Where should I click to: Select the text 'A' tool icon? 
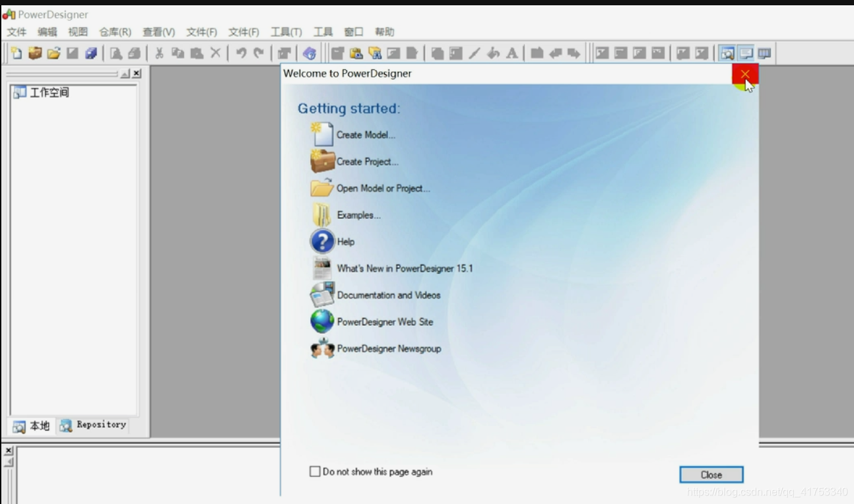tap(511, 53)
